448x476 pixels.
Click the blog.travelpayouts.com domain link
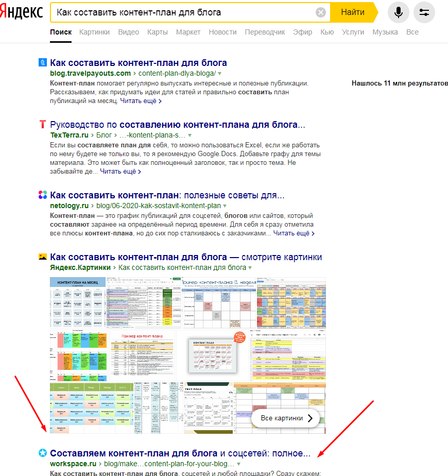[x=91, y=74]
